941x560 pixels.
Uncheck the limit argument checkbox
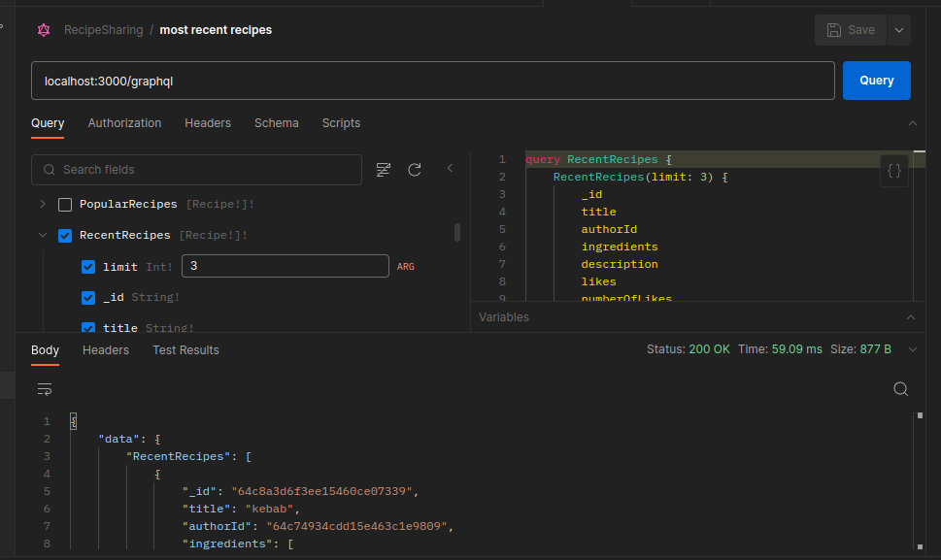pos(88,267)
